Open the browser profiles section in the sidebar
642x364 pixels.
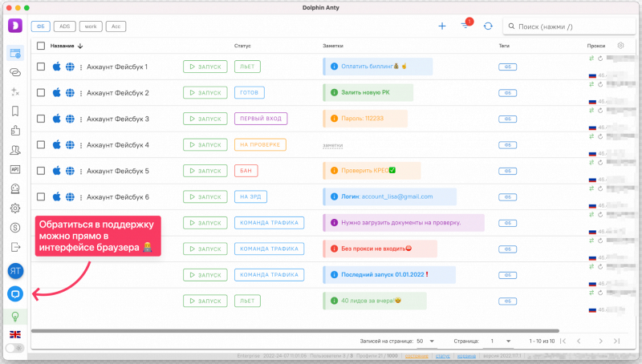click(15, 53)
